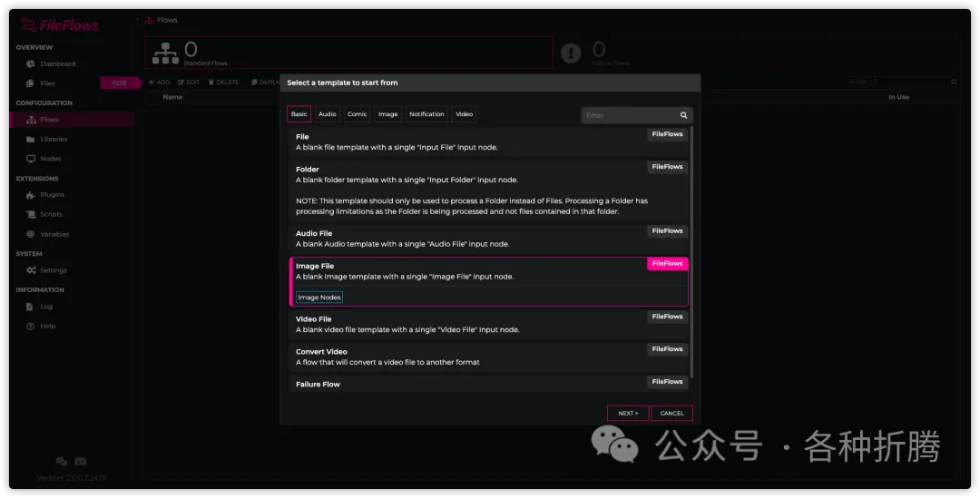Switch to the Comic template tab

357,113
